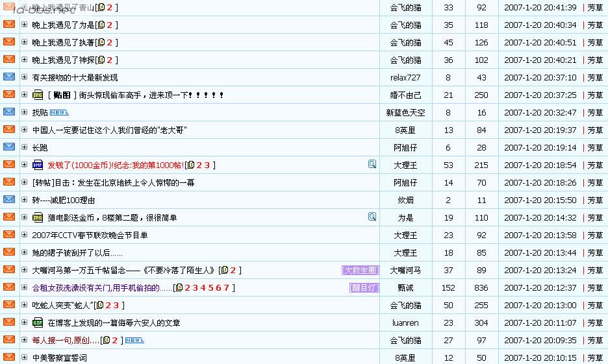
Task: Open last poster 芳草 on 中美警察宣誓词 row
Action: point(595,358)
